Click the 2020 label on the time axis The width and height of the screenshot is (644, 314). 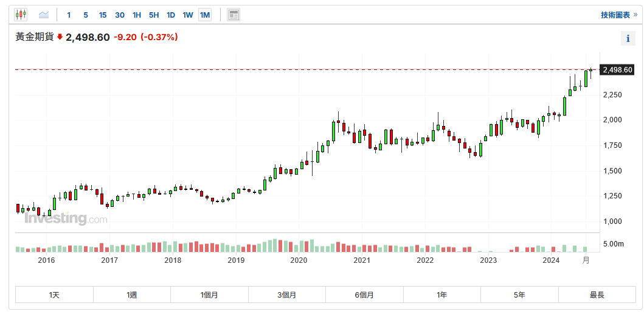[x=299, y=260]
